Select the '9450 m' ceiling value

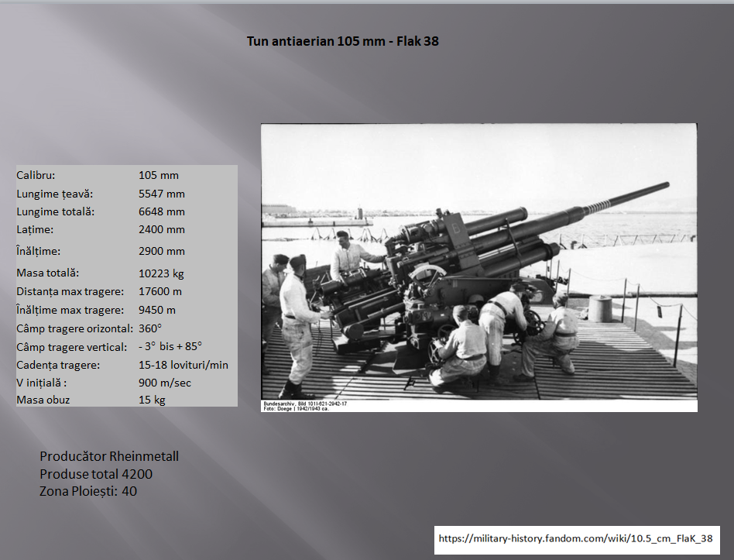click(157, 310)
